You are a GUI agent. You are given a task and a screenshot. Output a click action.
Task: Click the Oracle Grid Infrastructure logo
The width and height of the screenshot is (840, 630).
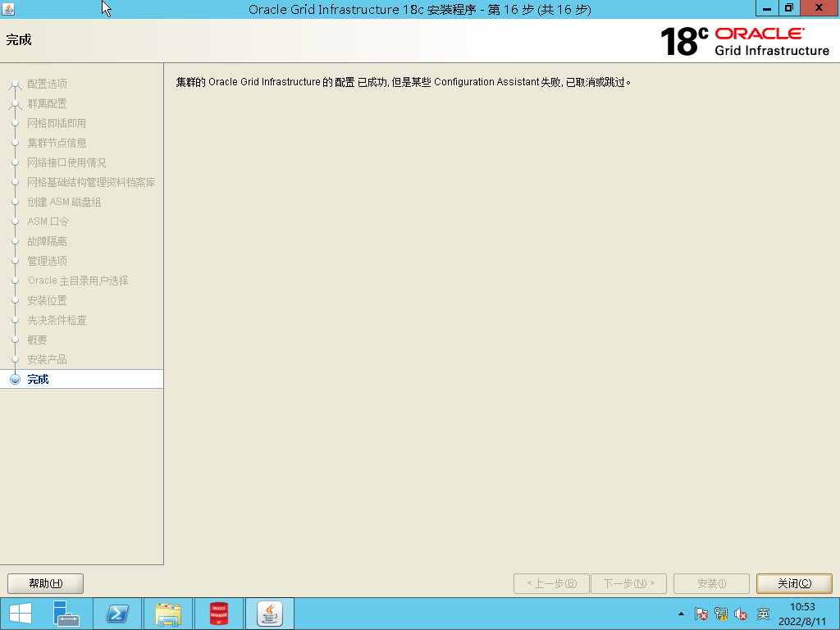[745, 41]
